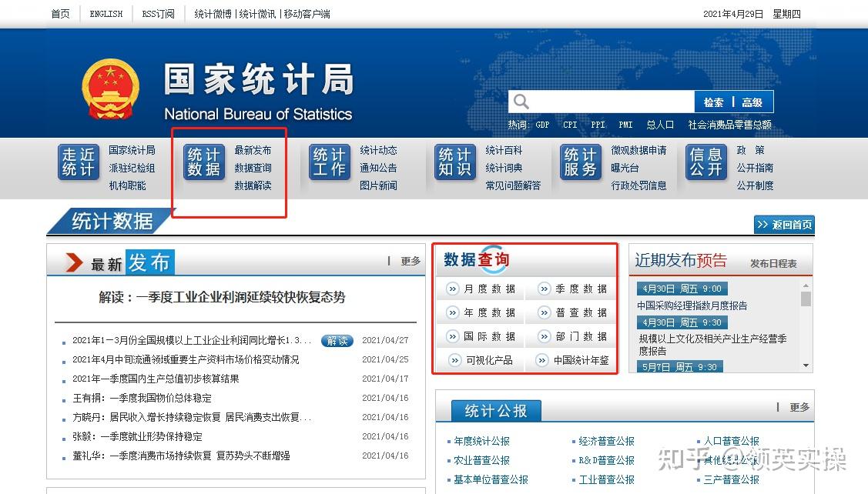Click scrollbar up arrow in 近期发布预告
The width and height of the screenshot is (868, 494).
(x=806, y=285)
